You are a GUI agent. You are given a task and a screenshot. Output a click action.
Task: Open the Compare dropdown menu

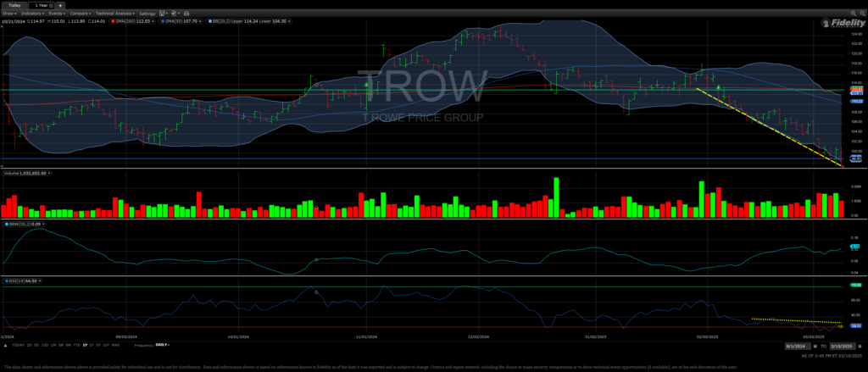tap(81, 14)
